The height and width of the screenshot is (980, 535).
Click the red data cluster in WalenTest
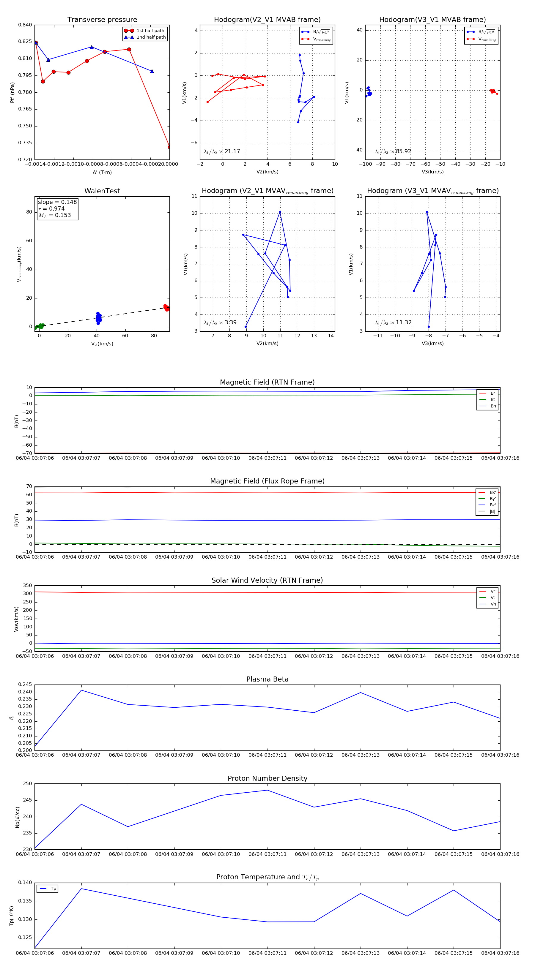167,308
